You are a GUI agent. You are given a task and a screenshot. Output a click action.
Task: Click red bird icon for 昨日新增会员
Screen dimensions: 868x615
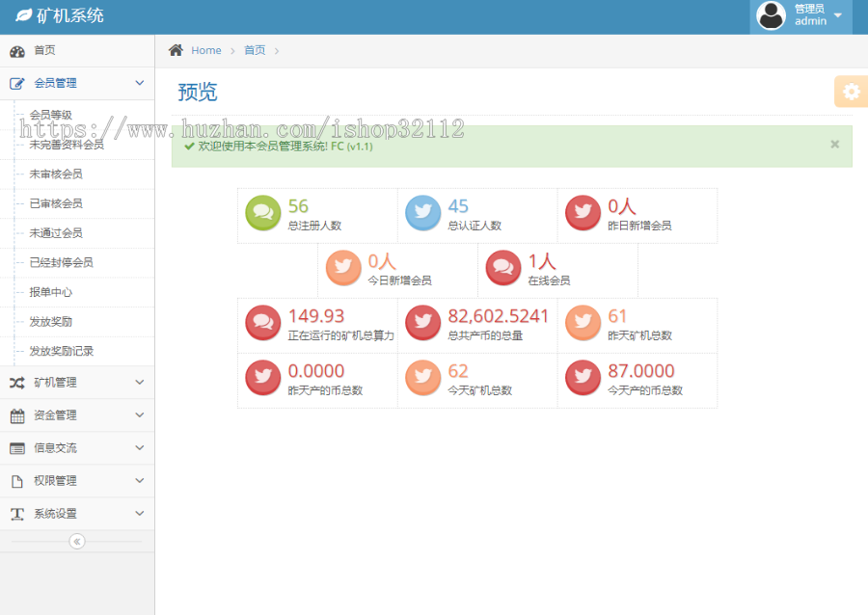click(583, 213)
